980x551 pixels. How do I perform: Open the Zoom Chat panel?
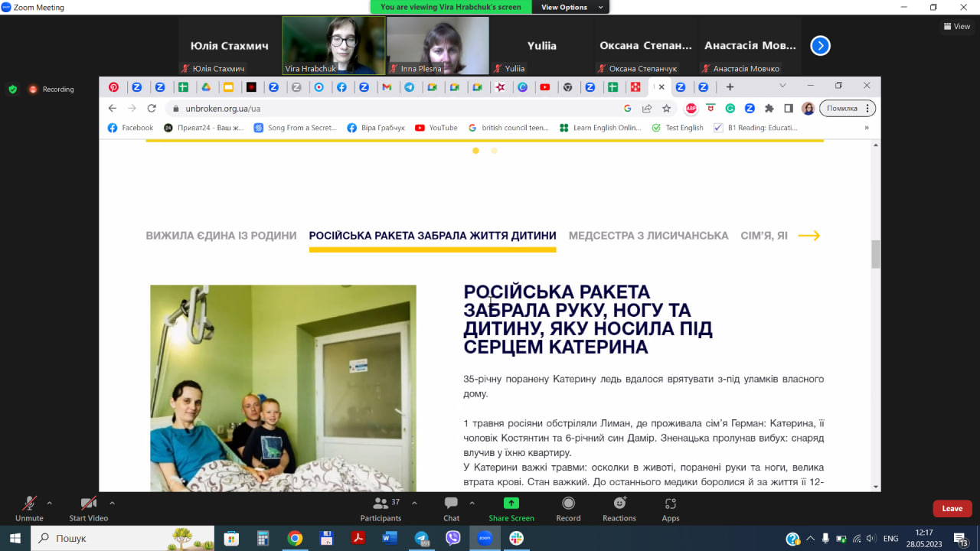pos(451,507)
